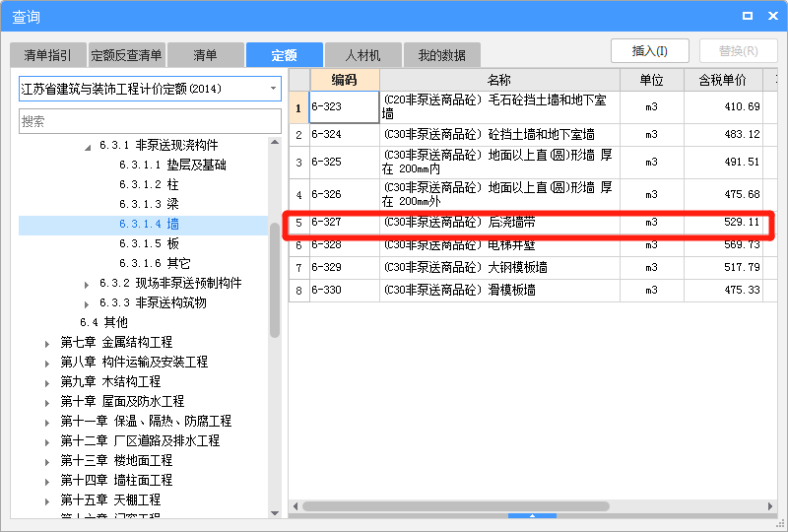
Task: Maximize the 查询 dialog
Action: coord(748,16)
